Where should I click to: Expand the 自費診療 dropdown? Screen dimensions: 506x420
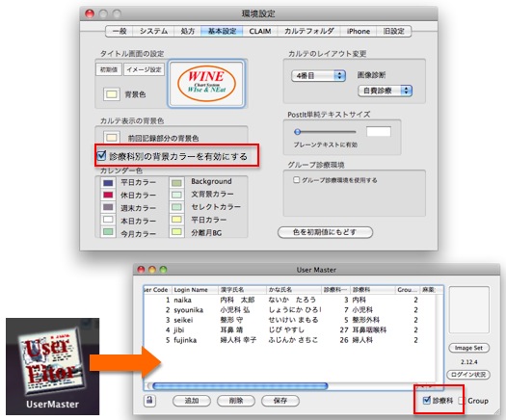(385, 91)
